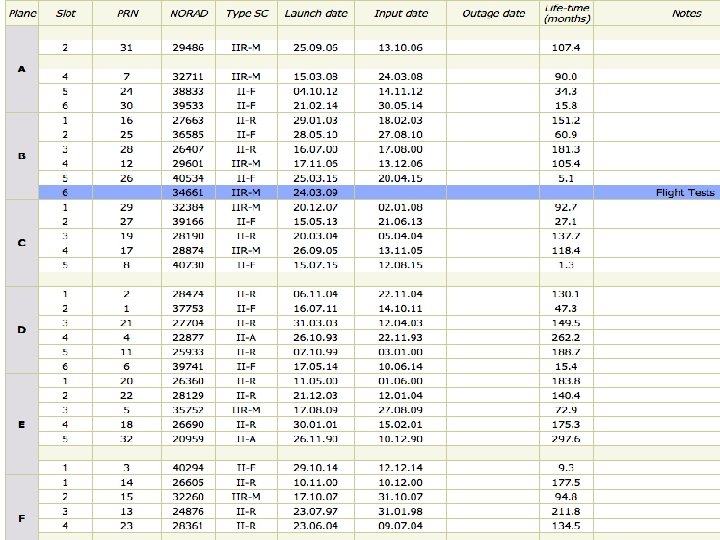This screenshot has width=720, height=540.
Task: Click launch date 17.05.14
Action: coord(315,366)
